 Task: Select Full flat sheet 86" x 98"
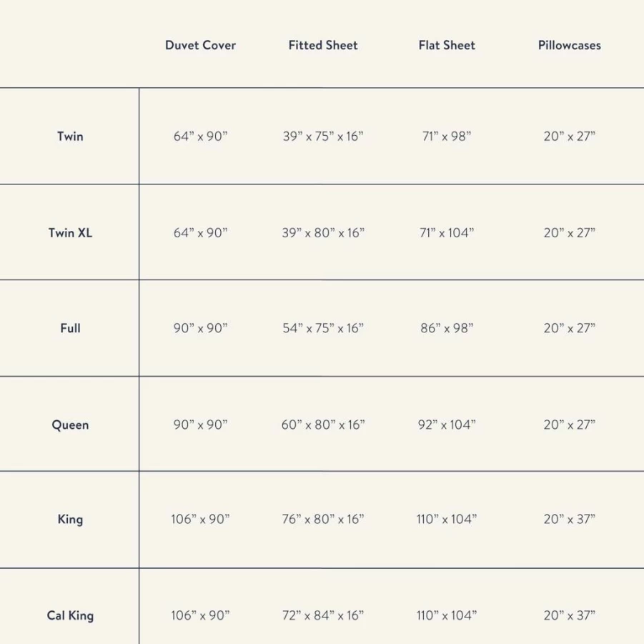coord(447,328)
